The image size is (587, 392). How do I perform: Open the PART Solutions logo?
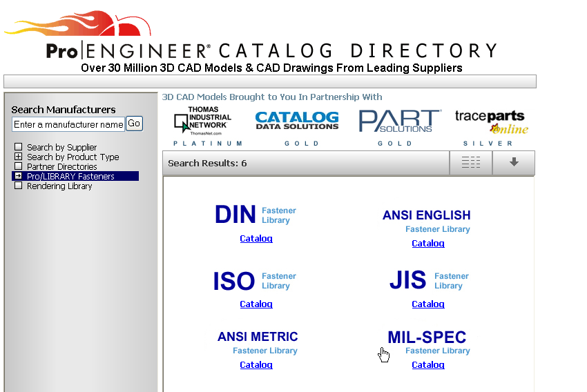400,121
